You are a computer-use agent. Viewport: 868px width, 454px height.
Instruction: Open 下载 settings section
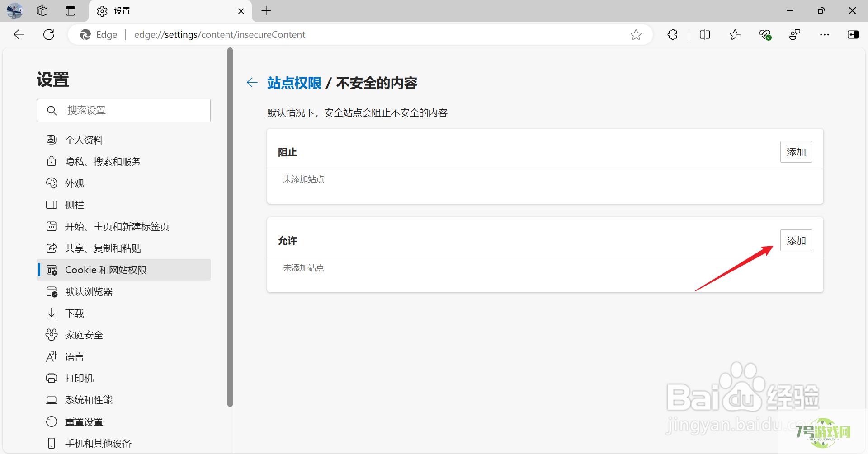point(123,313)
